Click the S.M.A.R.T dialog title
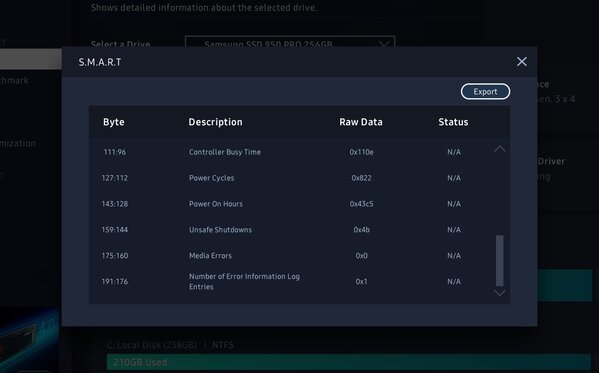The height and width of the screenshot is (373, 599). pyautogui.click(x=100, y=62)
